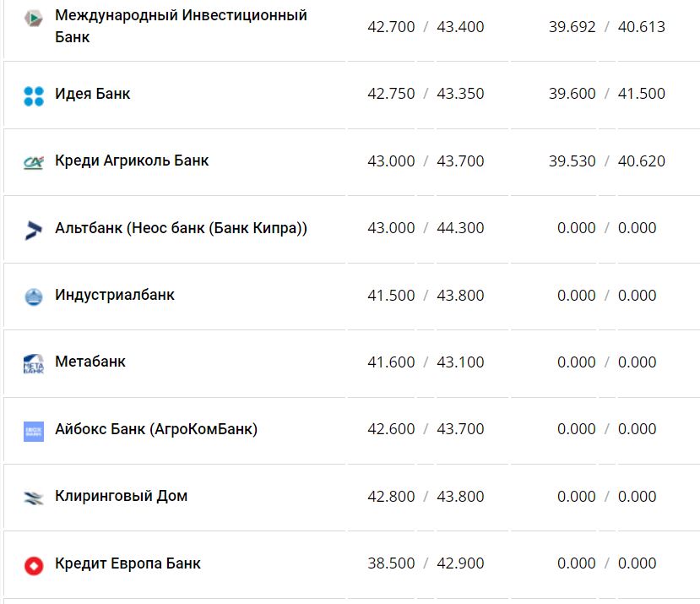Open the Кредит Европа Банк link

[x=128, y=563]
